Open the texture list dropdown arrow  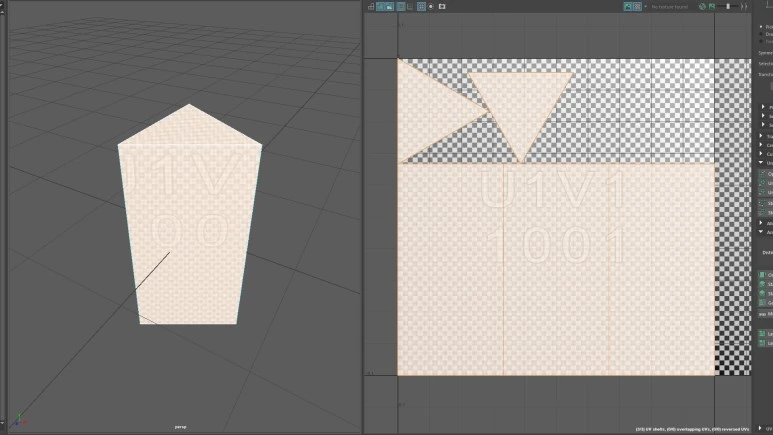pos(645,6)
